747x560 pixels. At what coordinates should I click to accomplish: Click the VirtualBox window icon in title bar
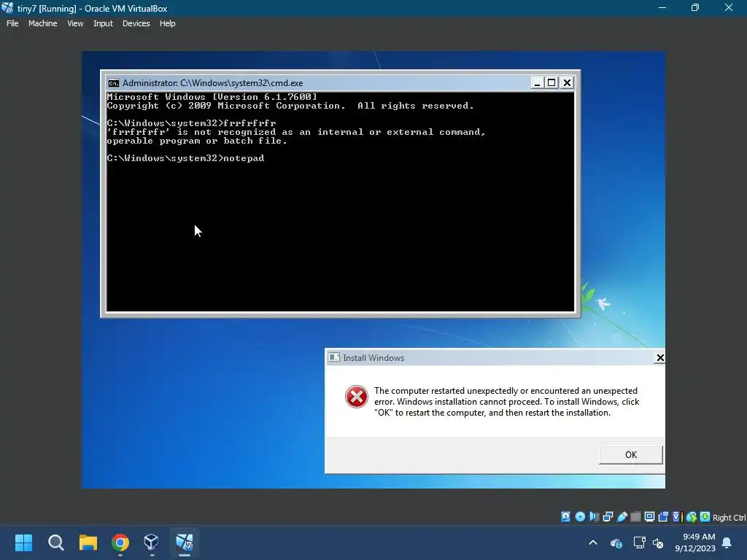7,8
